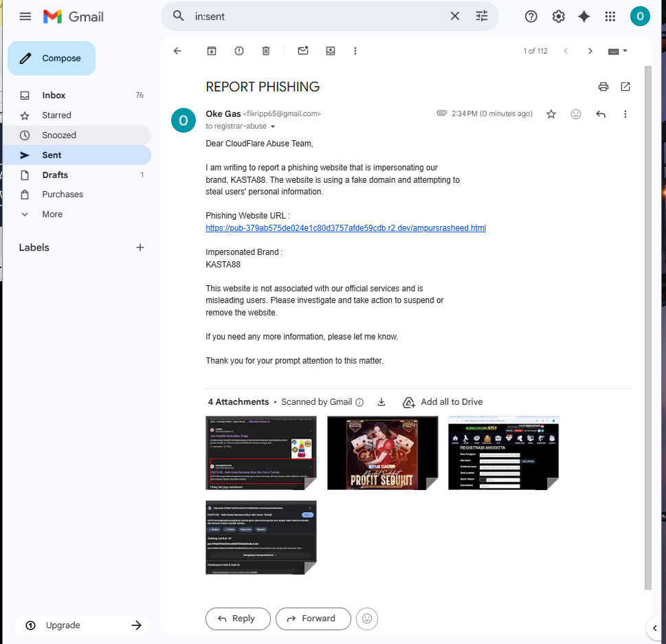This screenshot has height=644, width=666.
Task: Open input tools keyboard dropdown
Action: click(618, 51)
